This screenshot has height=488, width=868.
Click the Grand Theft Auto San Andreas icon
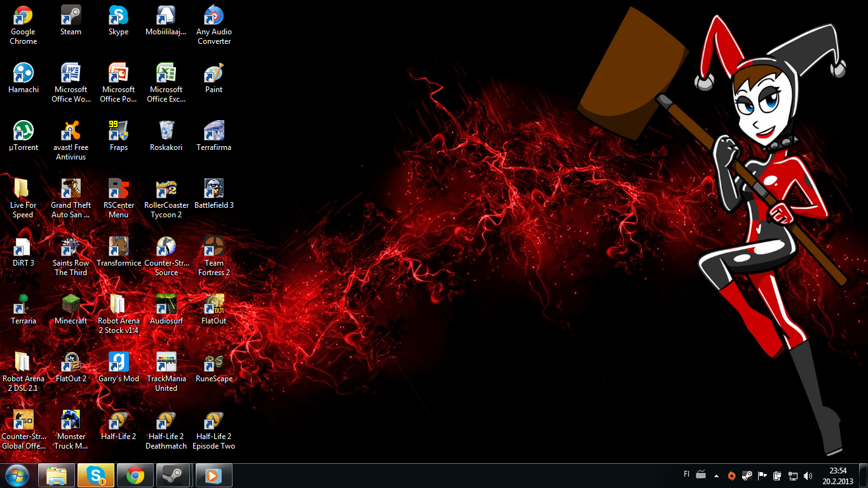point(71,199)
